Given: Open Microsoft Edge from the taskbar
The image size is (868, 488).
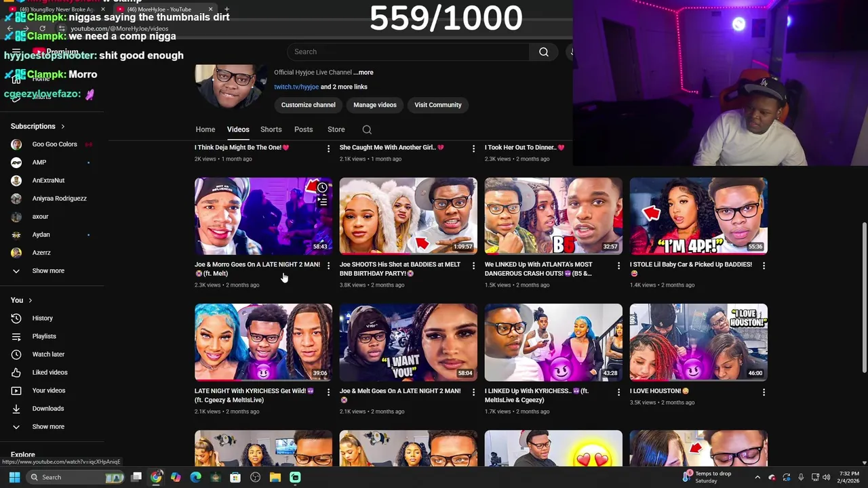Looking at the screenshot, I should (196, 477).
